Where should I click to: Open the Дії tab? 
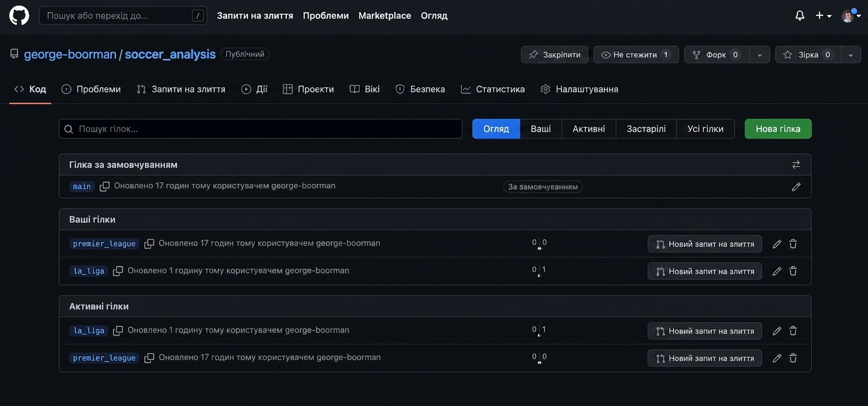[x=254, y=89]
